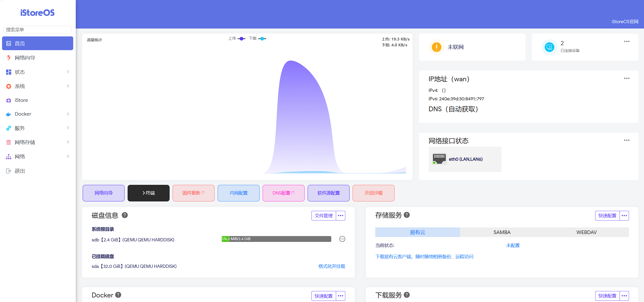Open the dropdown next to 文件管理
This screenshot has width=644, height=302.
tap(340, 216)
